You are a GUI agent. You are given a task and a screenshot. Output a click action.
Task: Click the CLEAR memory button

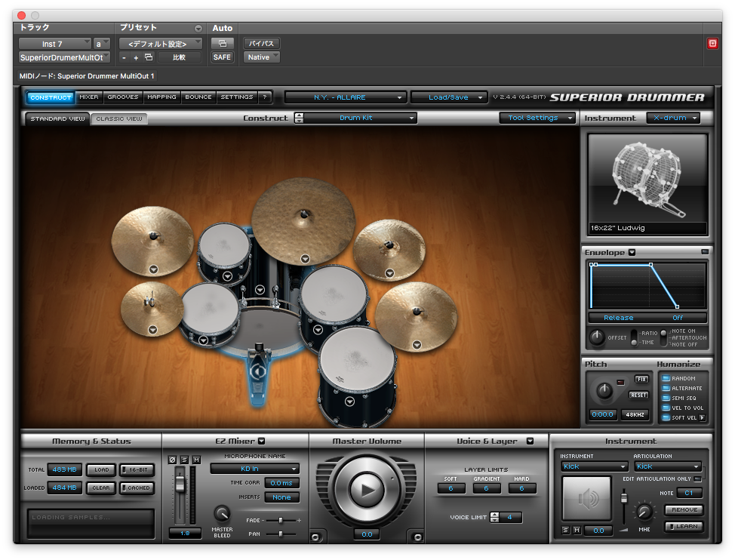(x=101, y=488)
